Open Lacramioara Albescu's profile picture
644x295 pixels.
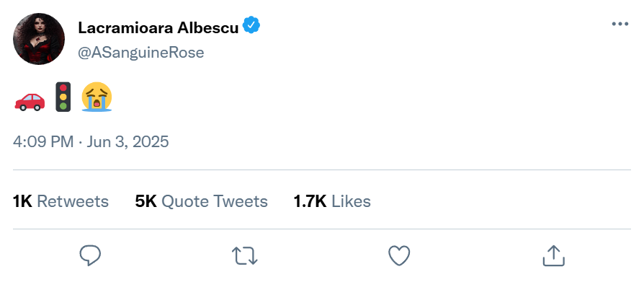coord(40,39)
